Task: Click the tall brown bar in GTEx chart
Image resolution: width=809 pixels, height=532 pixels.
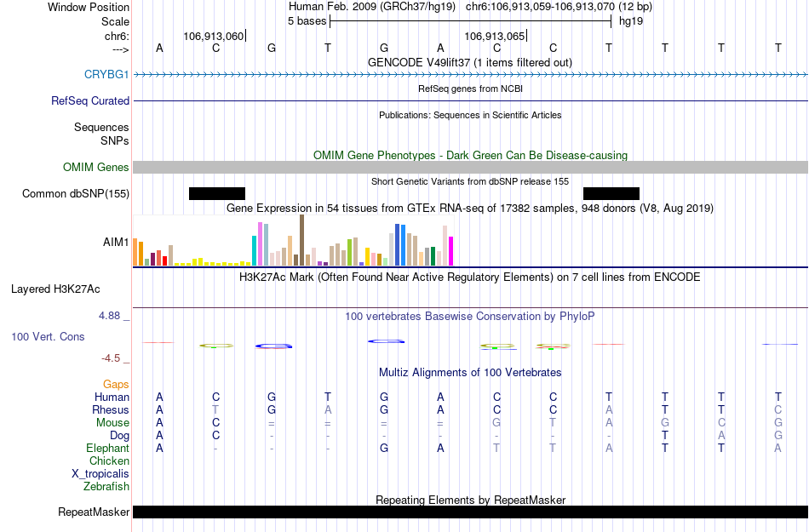Action: (x=301, y=240)
